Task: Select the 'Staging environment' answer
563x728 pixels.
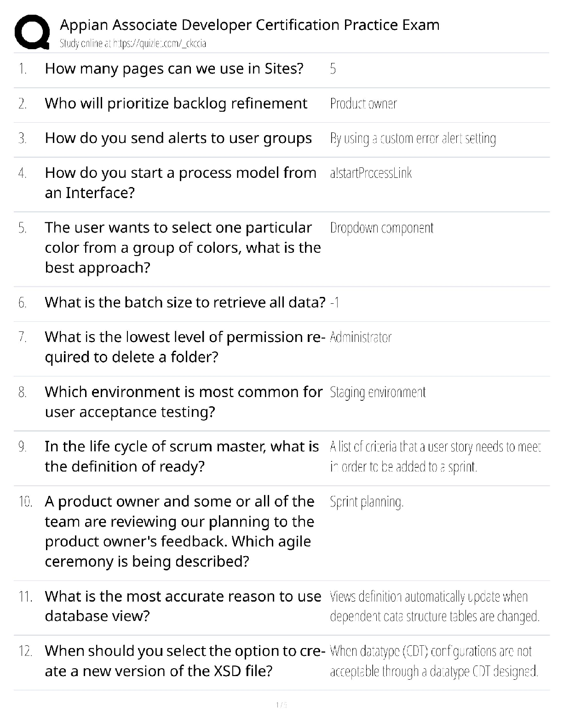Action: [x=378, y=392]
